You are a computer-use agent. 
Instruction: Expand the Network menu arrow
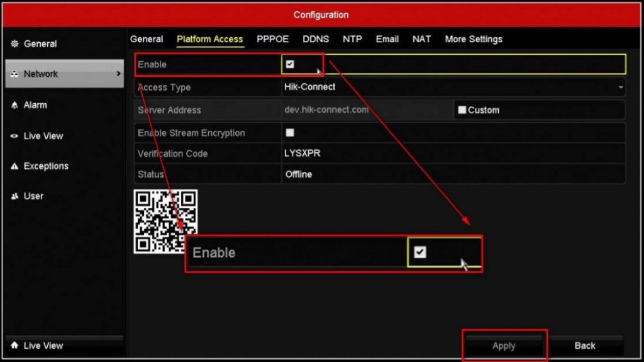(118, 74)
